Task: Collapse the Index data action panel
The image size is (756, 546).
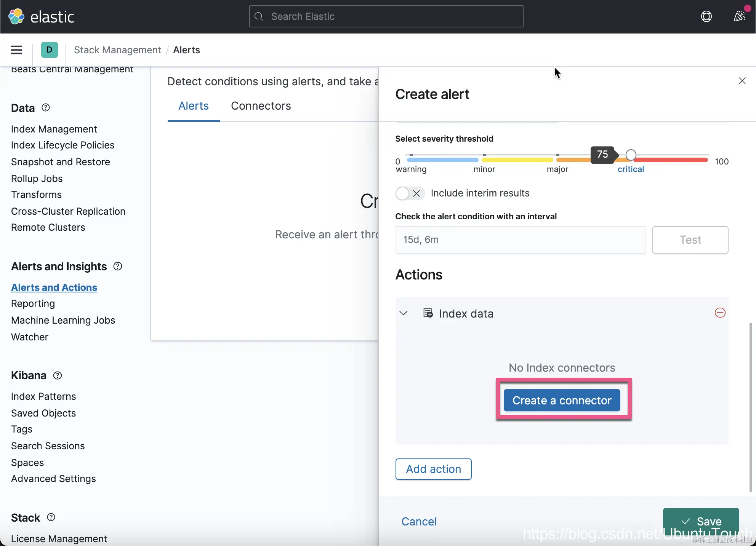Action: (x=404, y=313)
